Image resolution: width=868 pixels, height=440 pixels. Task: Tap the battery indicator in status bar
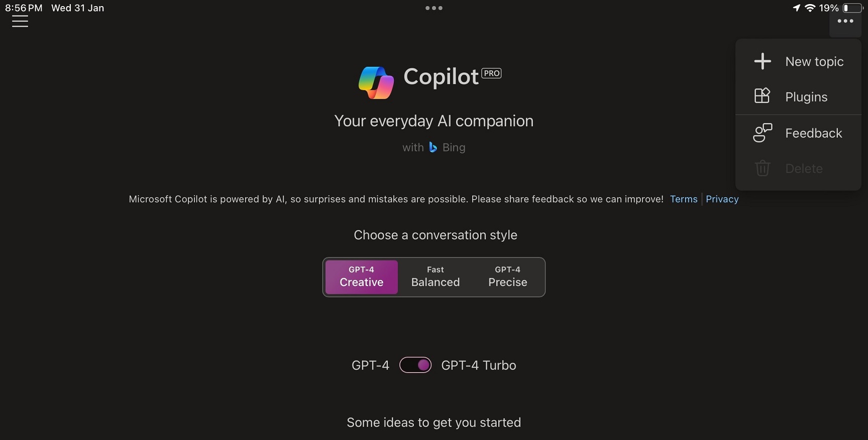pos(853,8)
